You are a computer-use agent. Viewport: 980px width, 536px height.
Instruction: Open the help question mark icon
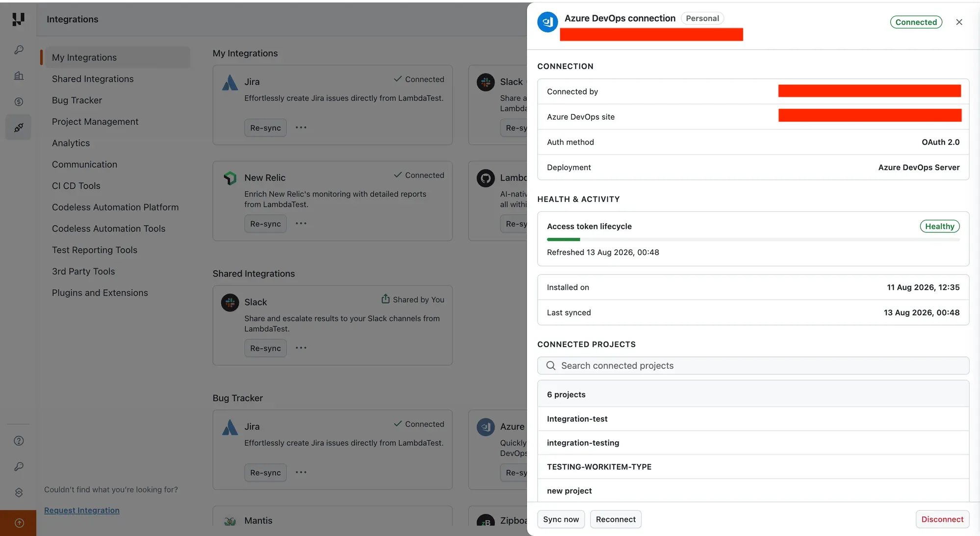click(x=19, y=440)
